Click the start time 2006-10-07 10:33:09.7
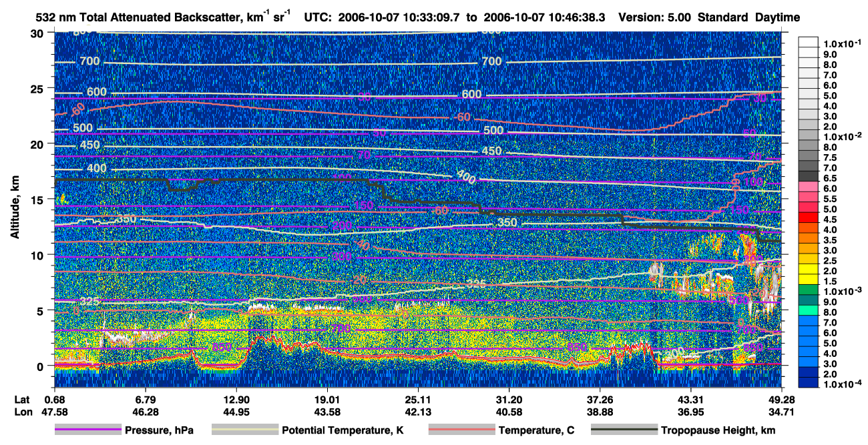The height and width of the screenshot is (445, 868). pos(398,18)
